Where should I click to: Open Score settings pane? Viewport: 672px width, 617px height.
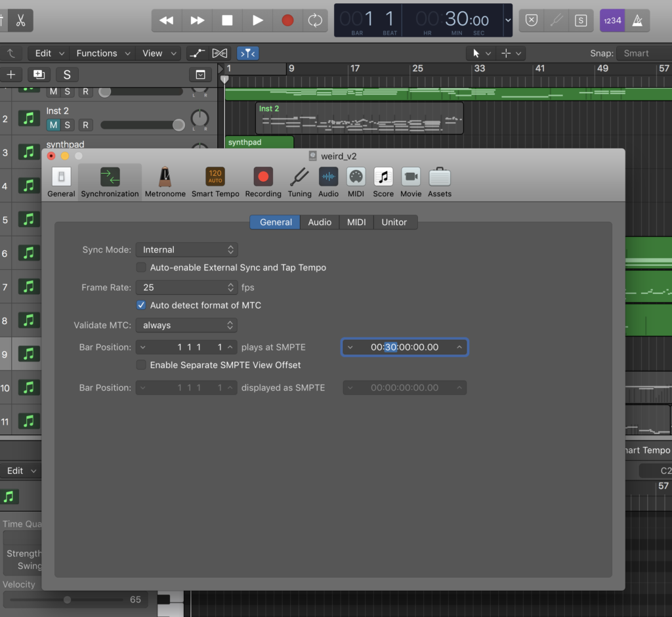[383, 182]
